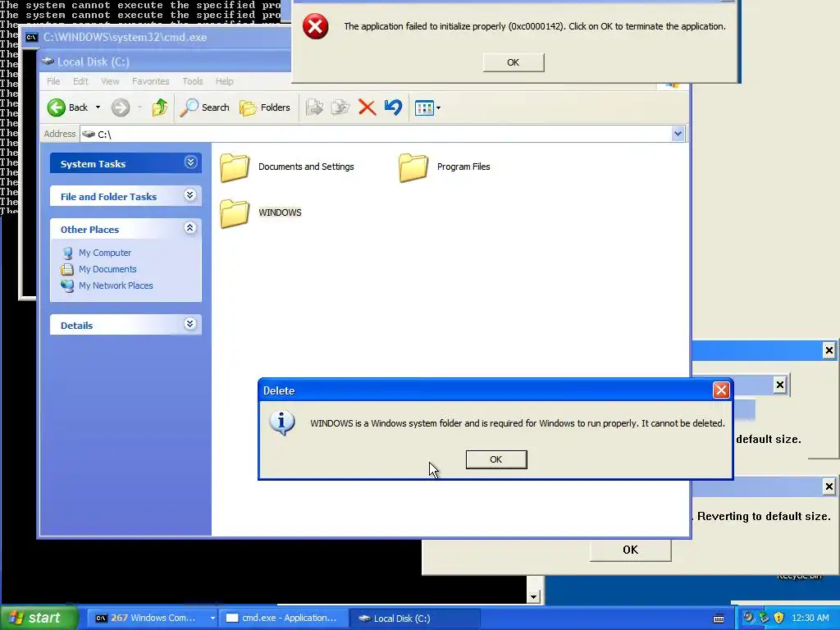Expand the File and Folder Tasks panel
The image size is (840, 630).
[190, 195]
